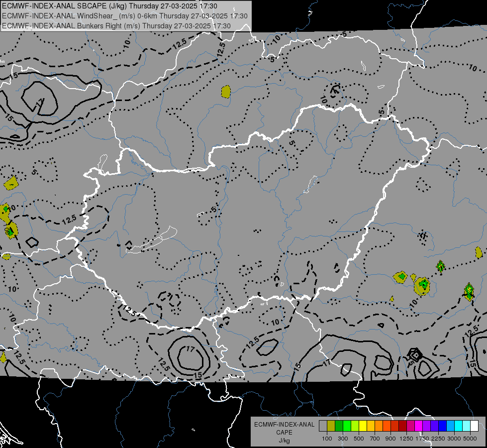Select the pure blue legend swatch

(442, 426)
